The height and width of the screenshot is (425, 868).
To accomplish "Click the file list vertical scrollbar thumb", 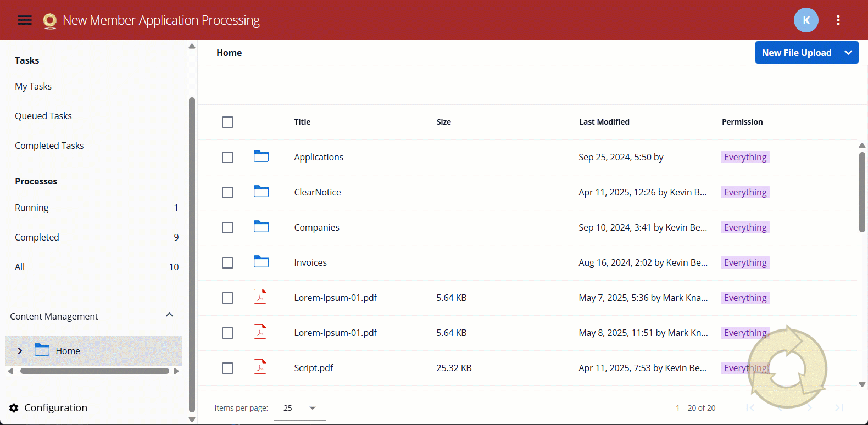I will (862, 192).
